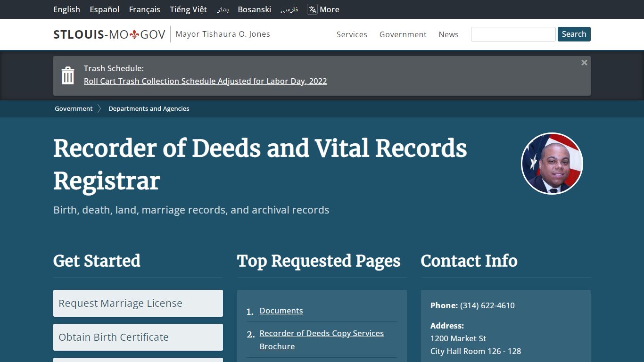644x362 pixels.
Task: Open the translate More languages icon
Action: click(312, 9)
